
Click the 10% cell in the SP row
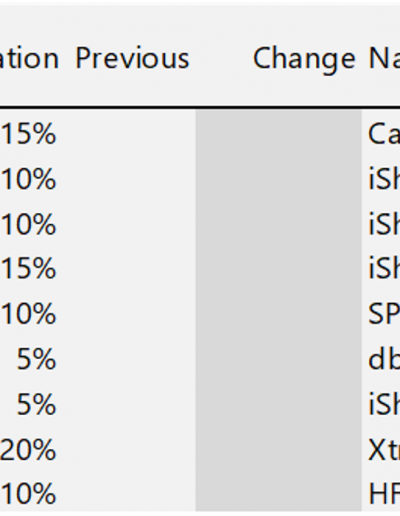tap(28, 314)
